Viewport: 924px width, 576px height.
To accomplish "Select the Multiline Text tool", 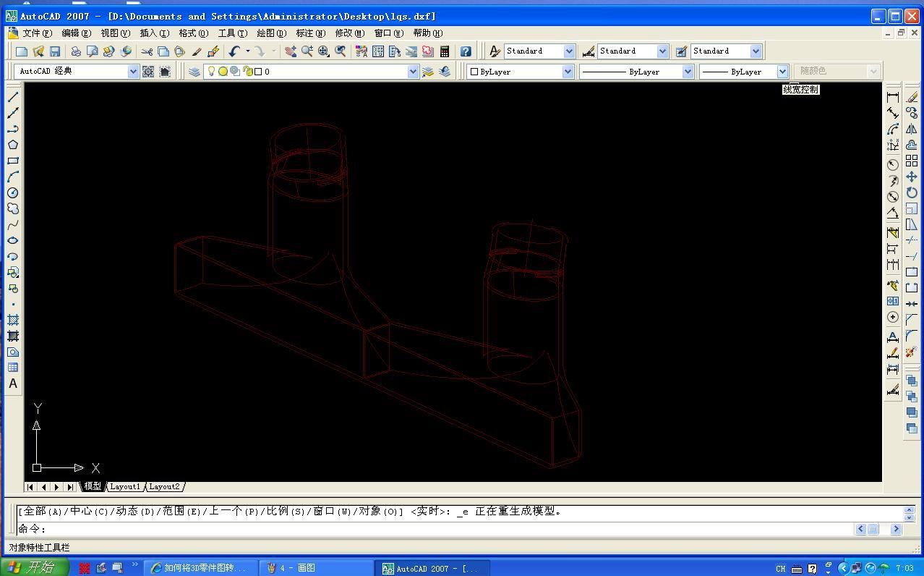I will click(x=13, y=384).
